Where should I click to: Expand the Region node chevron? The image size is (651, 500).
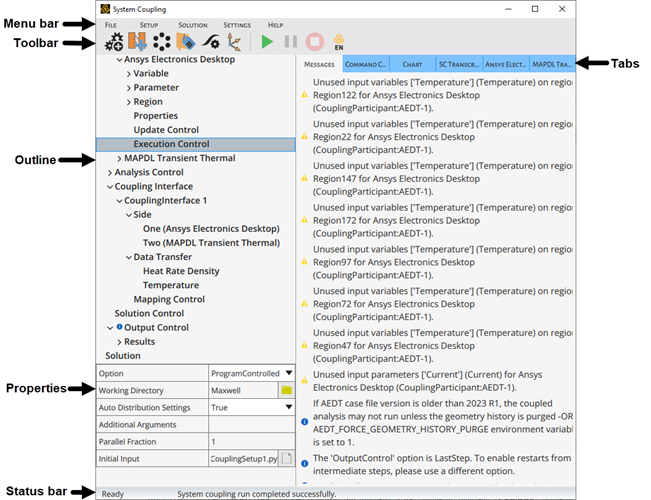pos(129,103)
